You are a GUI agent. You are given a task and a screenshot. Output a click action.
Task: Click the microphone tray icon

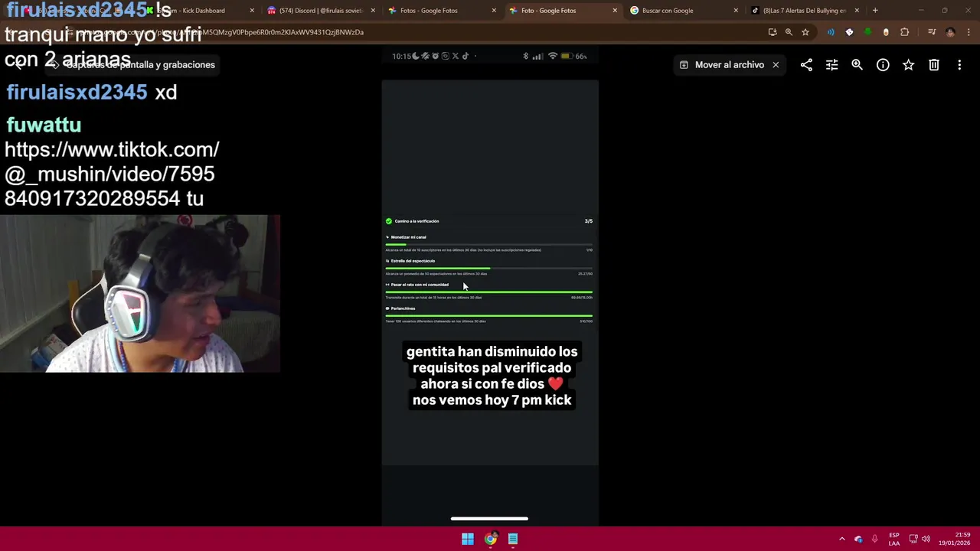click(874, 539)
